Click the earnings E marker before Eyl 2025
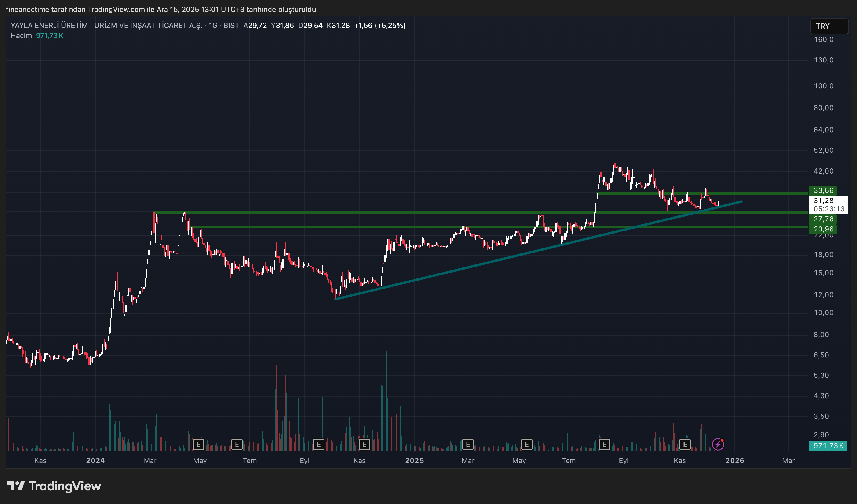 tap(604, 444)
